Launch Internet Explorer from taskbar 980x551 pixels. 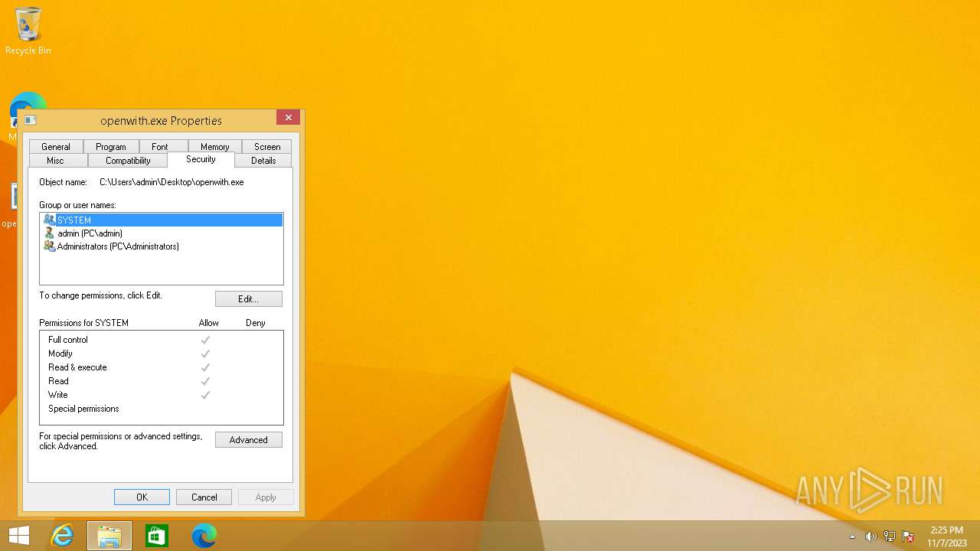tap(62, 536)
